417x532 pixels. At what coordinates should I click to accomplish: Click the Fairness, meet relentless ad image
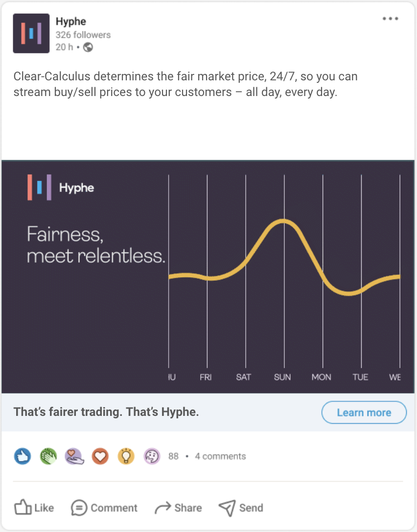coord(208,277)
